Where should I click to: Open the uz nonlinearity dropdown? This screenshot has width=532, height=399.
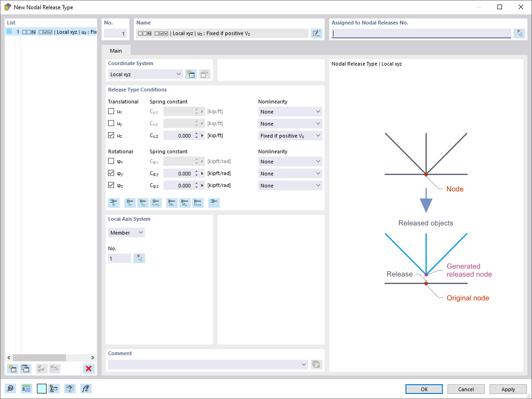click(290, 135)
